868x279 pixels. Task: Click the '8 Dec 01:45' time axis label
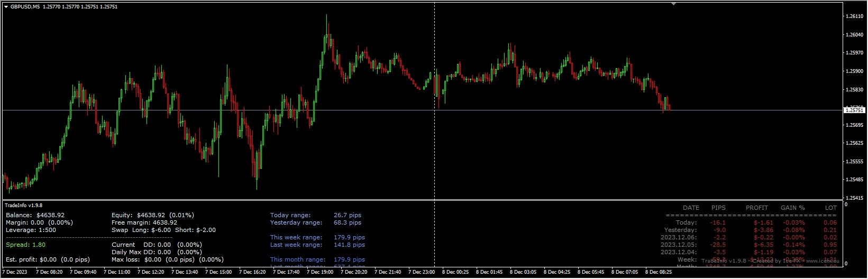click(490, 273)
